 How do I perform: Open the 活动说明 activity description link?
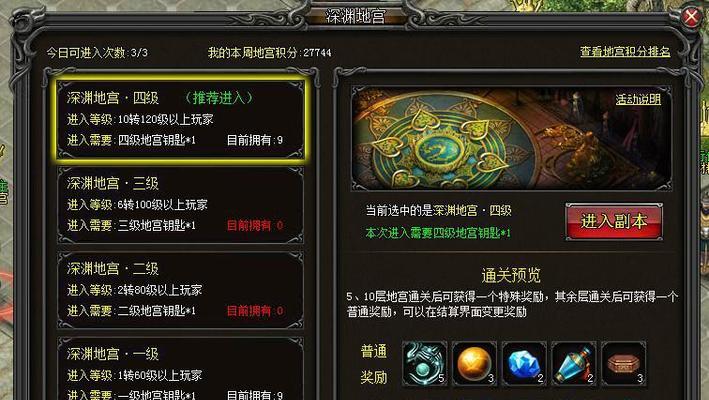(x=638, y=99)
